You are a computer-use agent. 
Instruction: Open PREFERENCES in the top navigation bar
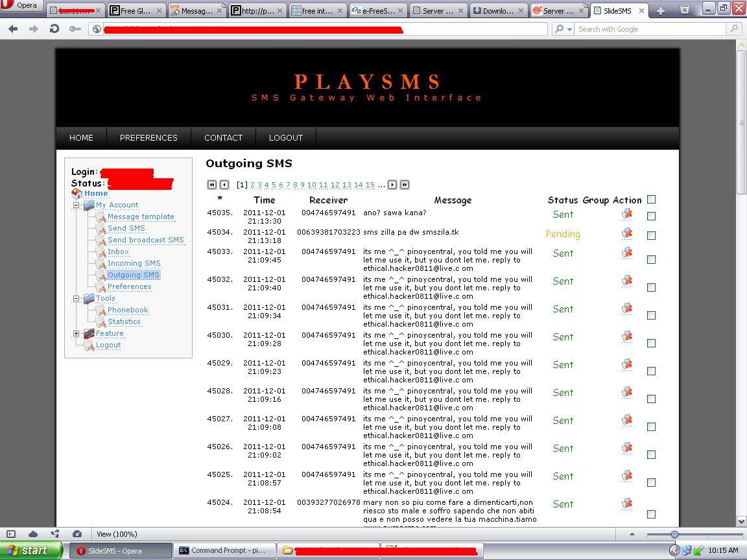point(148,138)
